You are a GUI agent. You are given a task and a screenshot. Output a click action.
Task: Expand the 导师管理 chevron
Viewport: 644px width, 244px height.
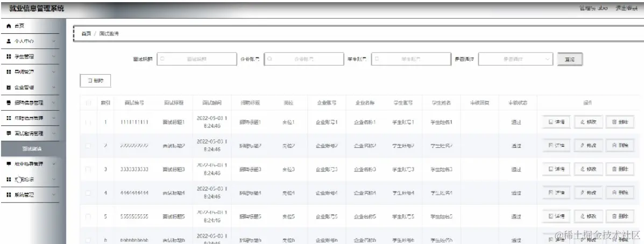(x=54, y=72)
